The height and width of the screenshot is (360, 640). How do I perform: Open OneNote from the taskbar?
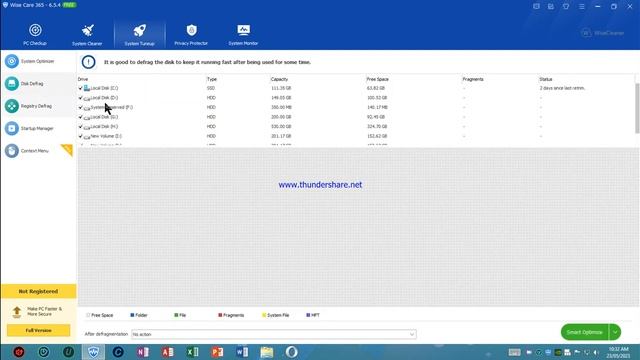[143, 352]
